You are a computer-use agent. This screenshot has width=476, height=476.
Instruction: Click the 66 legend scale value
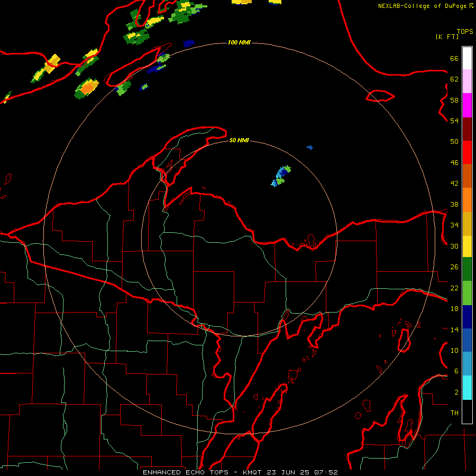(454, 58)
